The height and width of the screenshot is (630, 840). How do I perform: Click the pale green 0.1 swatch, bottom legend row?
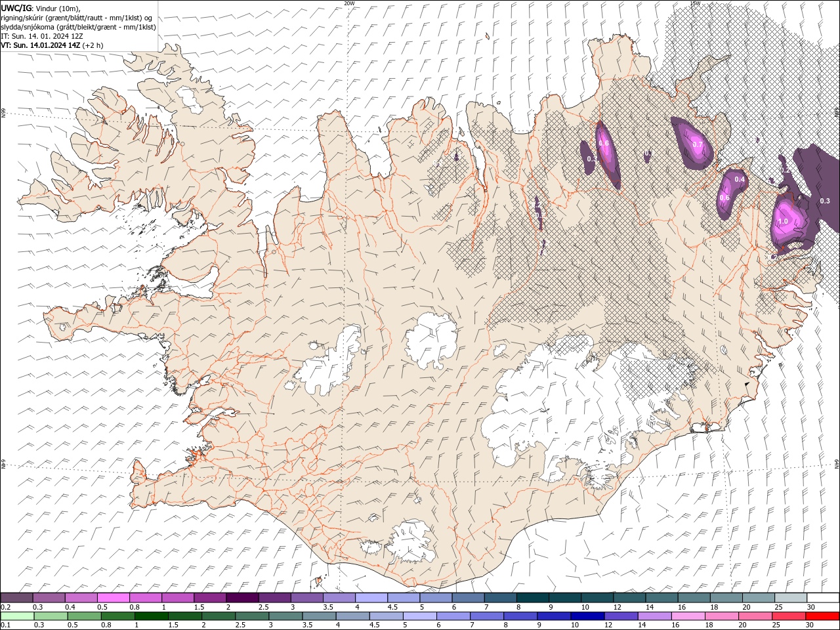pyautogui.click(x=17, y=616)
